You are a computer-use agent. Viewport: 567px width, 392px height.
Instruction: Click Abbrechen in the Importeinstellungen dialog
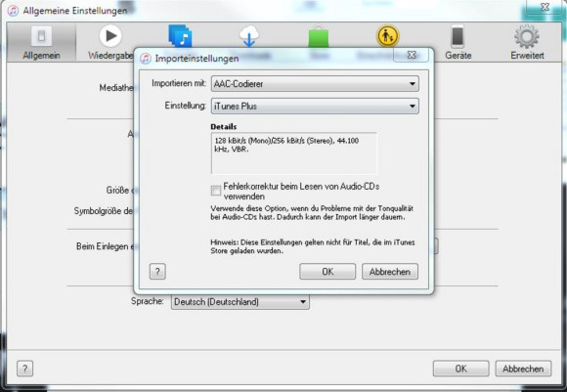[x=390, y=272]
